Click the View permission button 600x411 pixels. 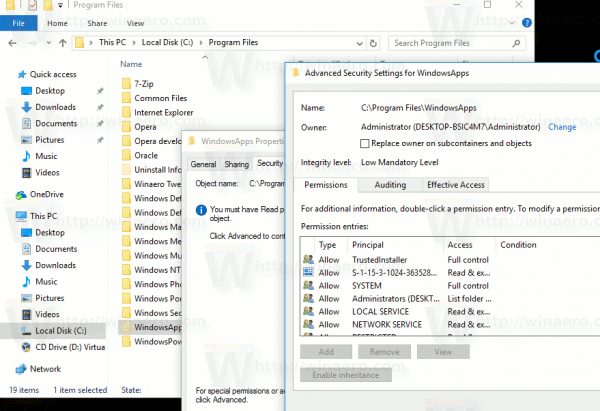click(443, 352)
